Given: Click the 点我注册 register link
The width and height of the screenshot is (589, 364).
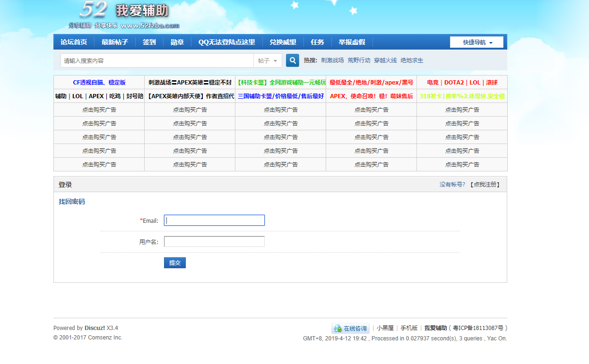Looking at the screenshot, I should click(x=485, y=185).
